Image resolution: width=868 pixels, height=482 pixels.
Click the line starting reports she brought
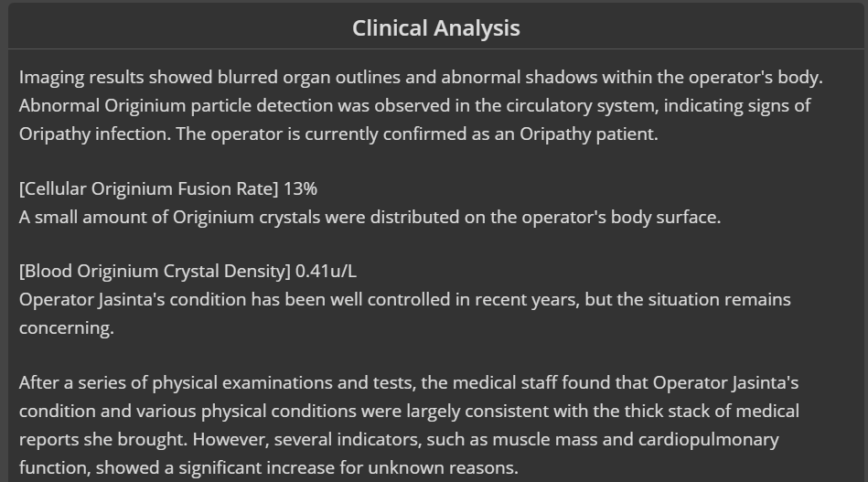pos(399,439)
